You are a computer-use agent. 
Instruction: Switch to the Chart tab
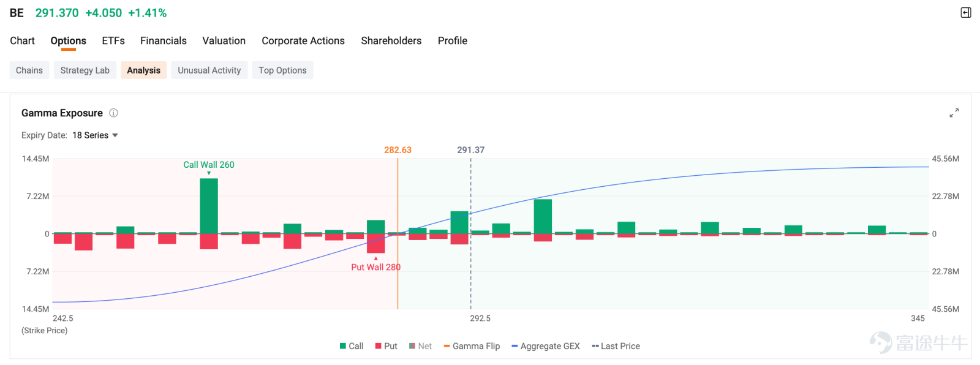pyautogui.click(x=22, y=40)
